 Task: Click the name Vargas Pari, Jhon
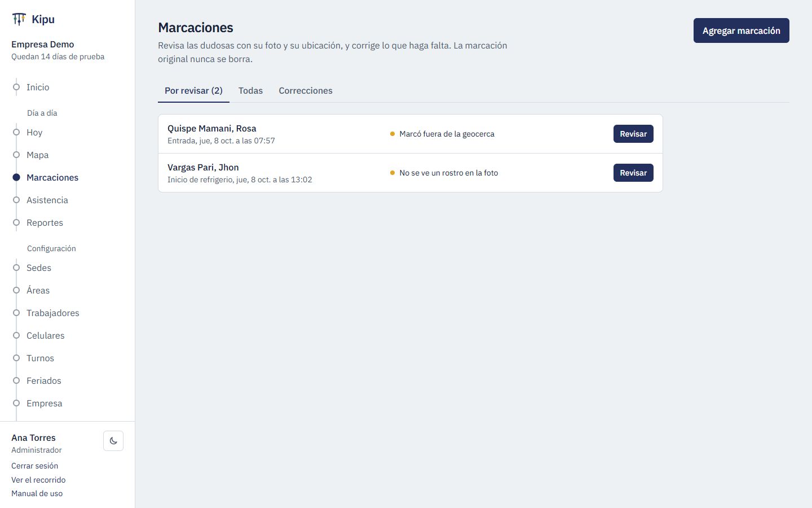click(203, 167)
